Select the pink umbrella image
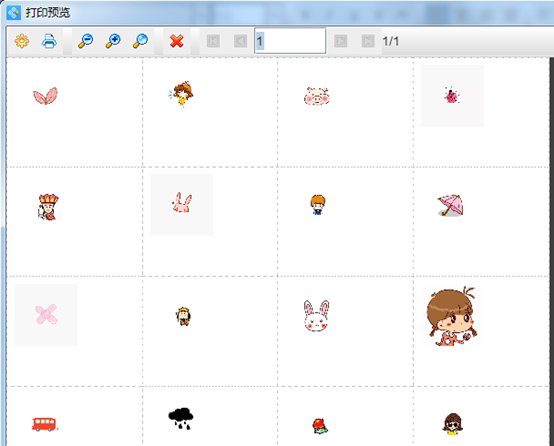This screenshot has height=446, width=554. 450,205
